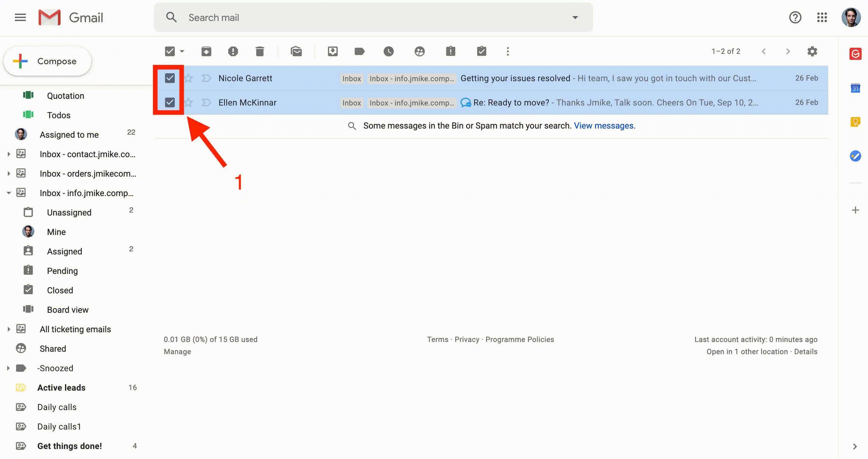Open the Getting your issues resolved email

pyautogui.click(x=515, y=78)
